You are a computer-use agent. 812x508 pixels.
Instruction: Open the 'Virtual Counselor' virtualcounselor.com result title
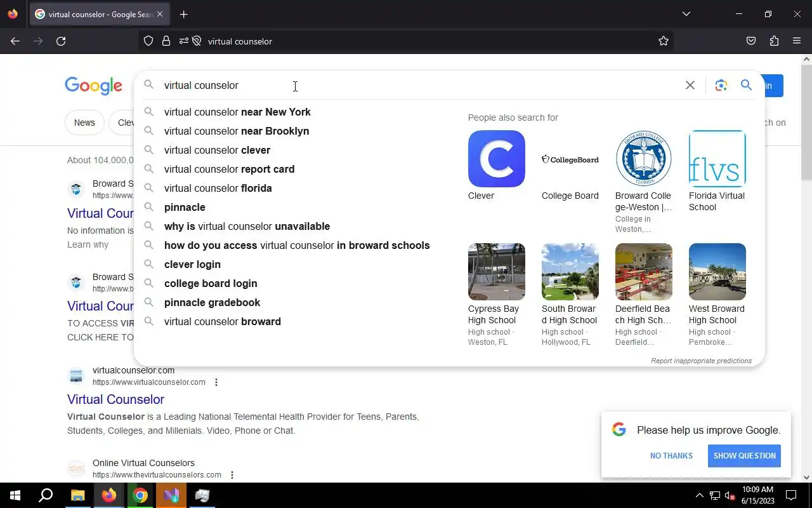(115, 399)
